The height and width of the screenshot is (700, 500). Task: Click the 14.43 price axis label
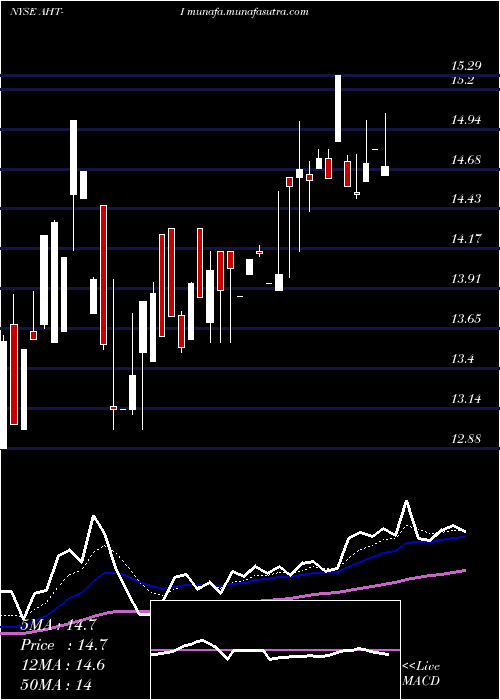coord(466,199)
